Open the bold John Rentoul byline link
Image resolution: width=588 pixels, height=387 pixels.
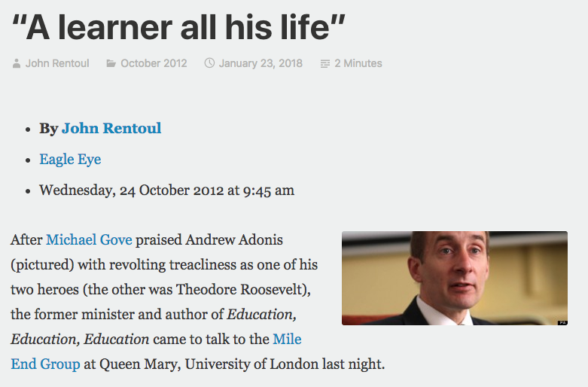[x=111, y=128]
